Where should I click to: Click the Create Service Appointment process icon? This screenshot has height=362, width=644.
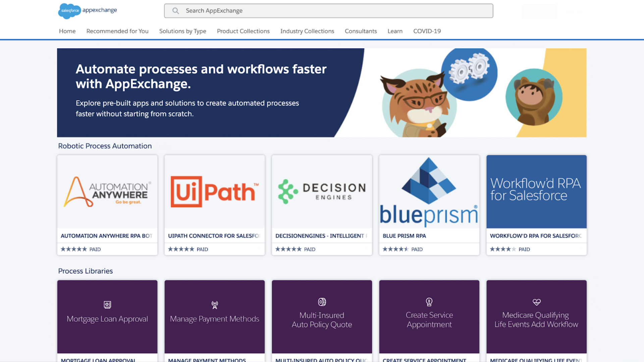click(429, 302)
